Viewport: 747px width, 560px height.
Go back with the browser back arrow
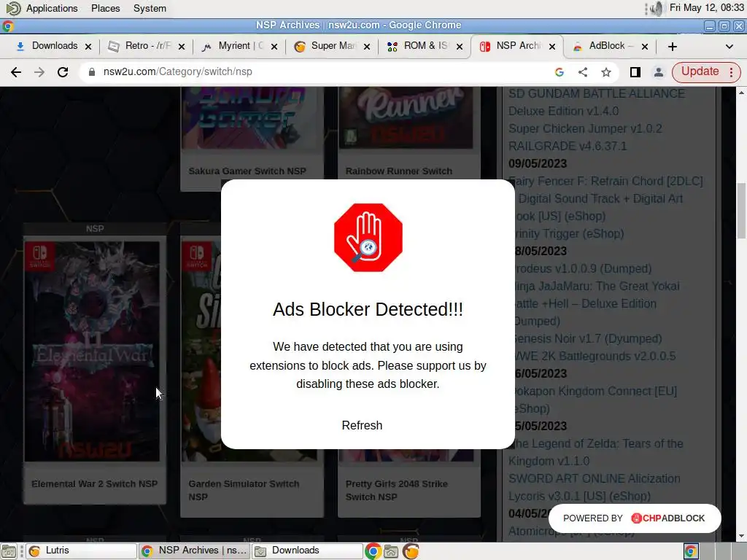[x=16, y=72]
